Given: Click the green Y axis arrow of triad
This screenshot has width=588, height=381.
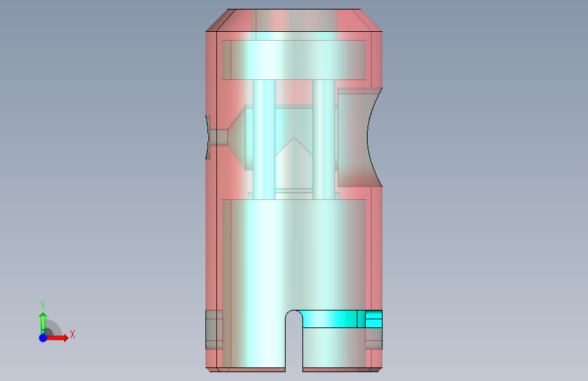Looking at the screenshot, I should (43, 323).
